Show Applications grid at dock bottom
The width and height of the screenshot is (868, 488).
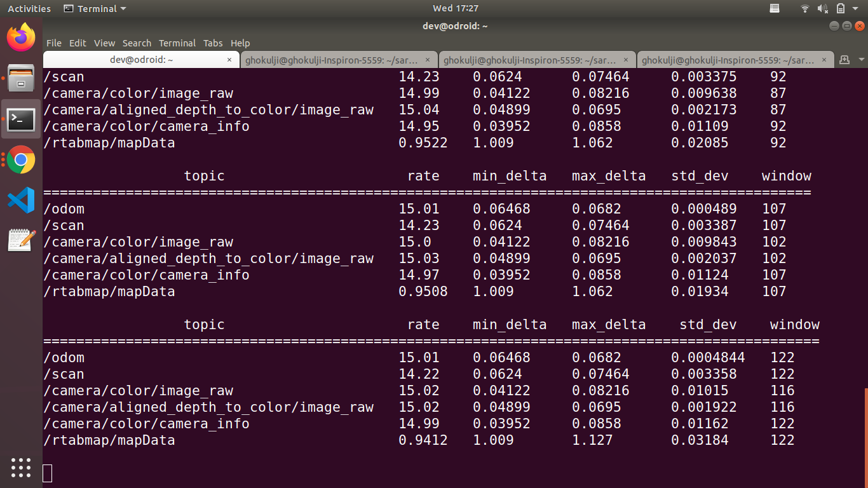pyautogui.click(x=21, y=467)
